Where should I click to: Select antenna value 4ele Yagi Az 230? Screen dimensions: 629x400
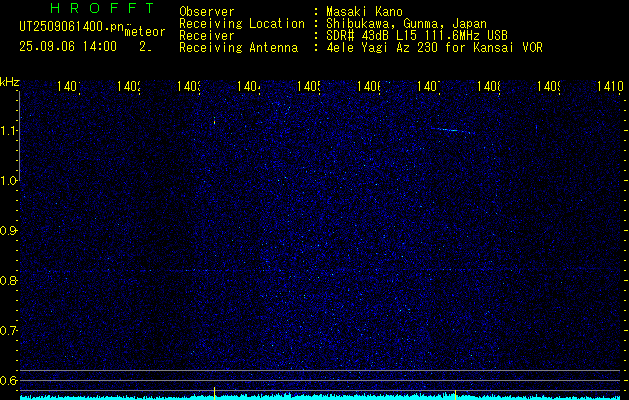point(384,48)
